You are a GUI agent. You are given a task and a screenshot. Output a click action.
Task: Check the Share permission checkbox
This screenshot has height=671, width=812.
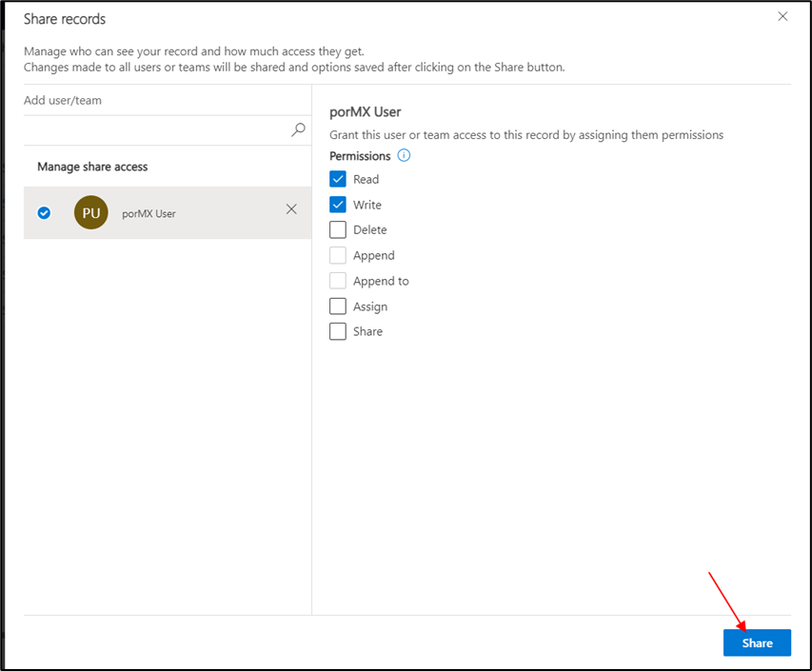click(x=338, y=331)
